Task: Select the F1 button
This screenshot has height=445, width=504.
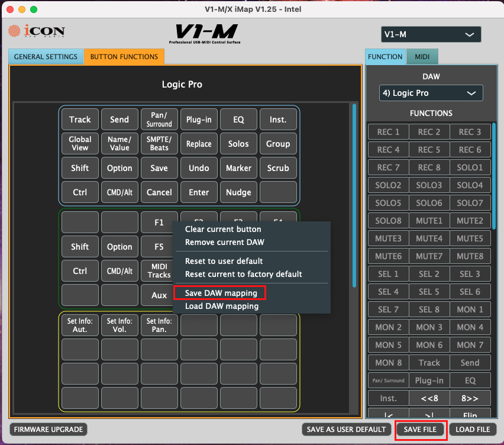Action: click(159, 222)
